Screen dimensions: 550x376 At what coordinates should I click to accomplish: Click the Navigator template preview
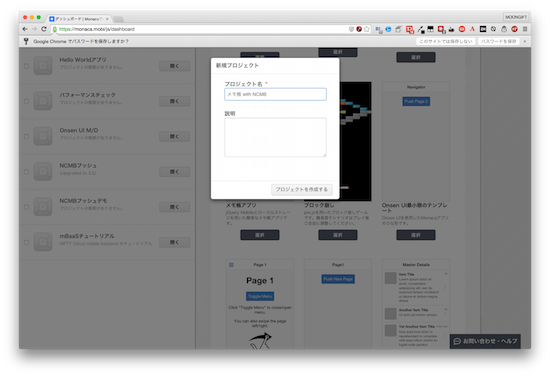[x=416, y=141]
